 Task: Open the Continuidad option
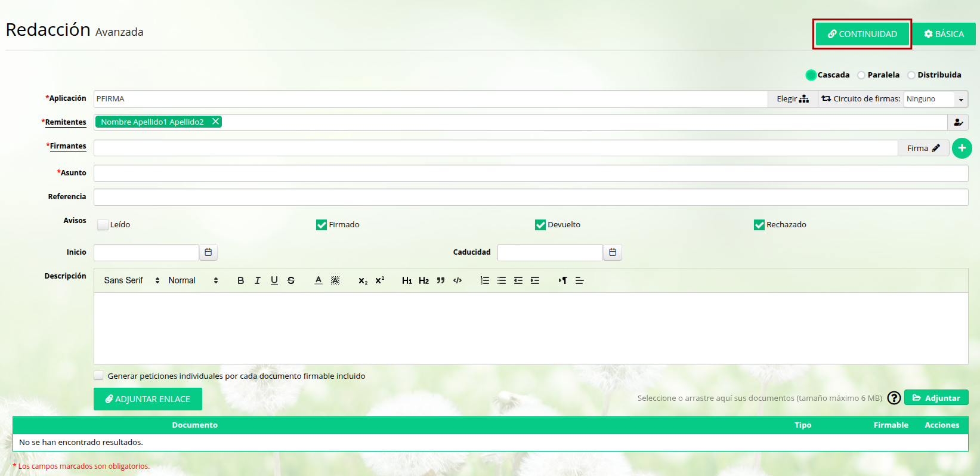(x=862, y=34)
